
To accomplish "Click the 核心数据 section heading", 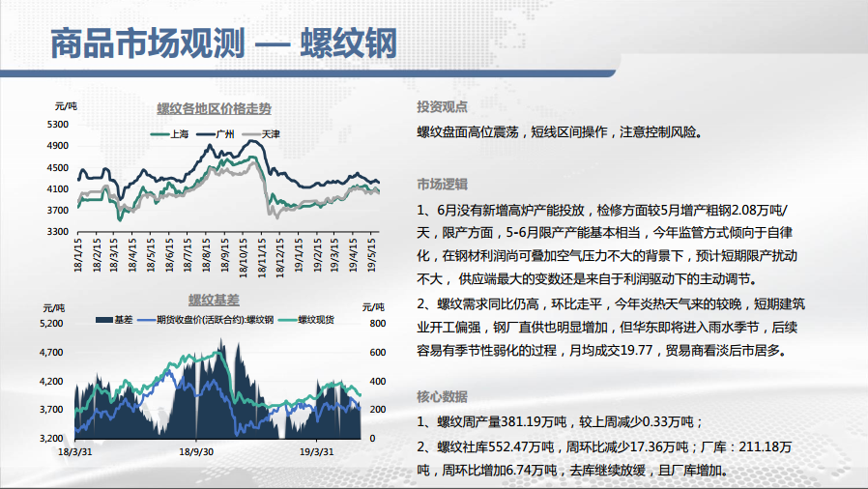I will point(443,396).
